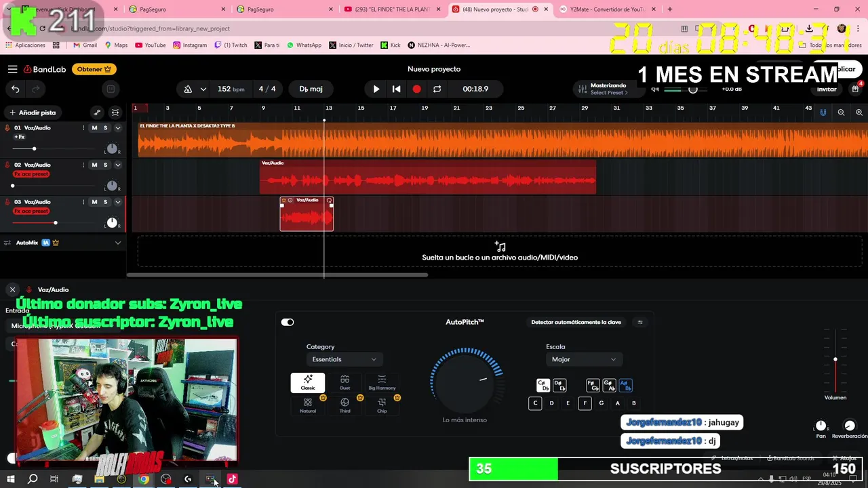Select the Natural AutoPitch mode

(x=308, y=405)
